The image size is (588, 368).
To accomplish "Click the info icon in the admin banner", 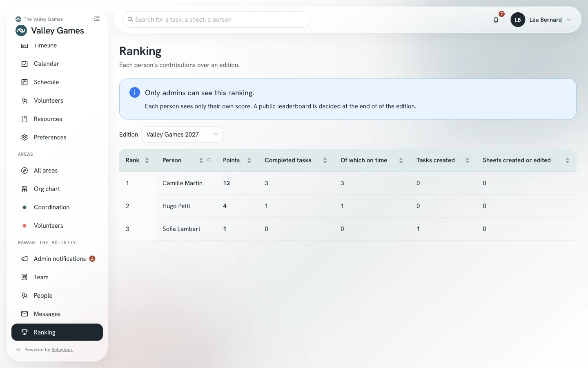I will [135, 92].
